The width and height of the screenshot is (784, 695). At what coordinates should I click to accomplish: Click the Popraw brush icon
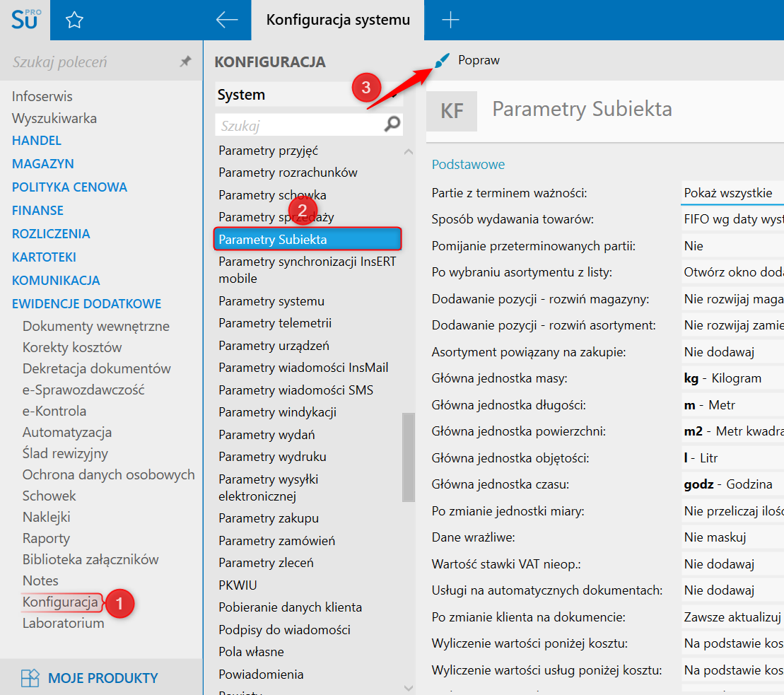tap(442, 61)
